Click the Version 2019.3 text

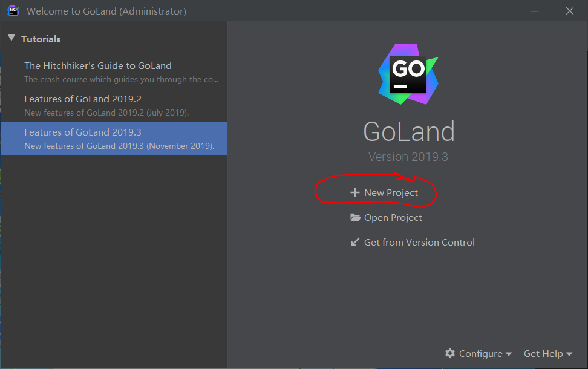408,157
